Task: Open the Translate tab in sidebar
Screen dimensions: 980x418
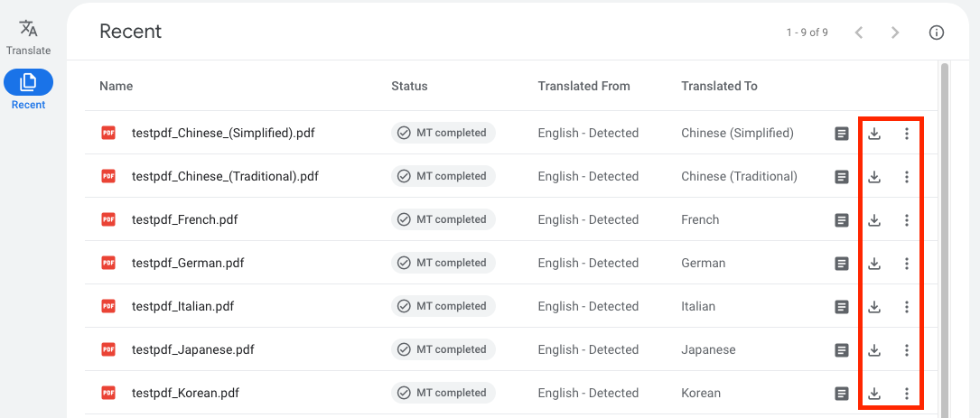Action: pyautogui.click(x=28, y=37)
